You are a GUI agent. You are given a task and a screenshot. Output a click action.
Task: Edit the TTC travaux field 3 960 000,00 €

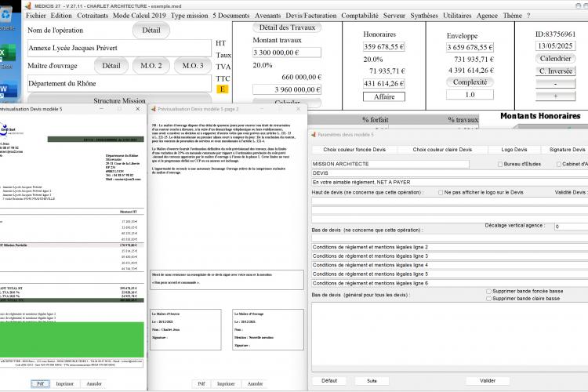tap(287, 89)
